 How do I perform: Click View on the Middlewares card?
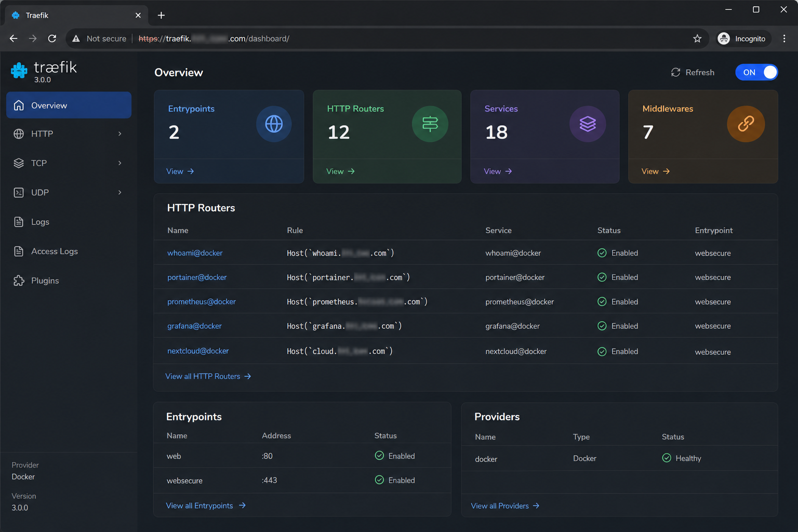click(656, 171)
